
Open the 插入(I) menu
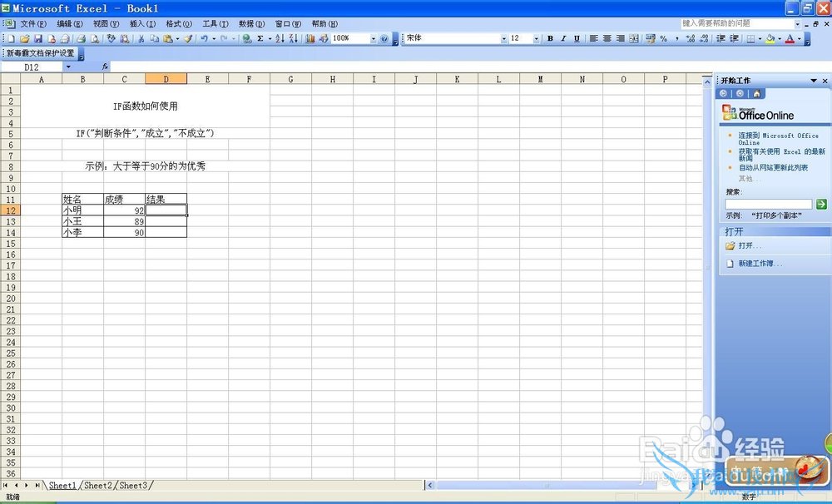(x=143, y=24)
